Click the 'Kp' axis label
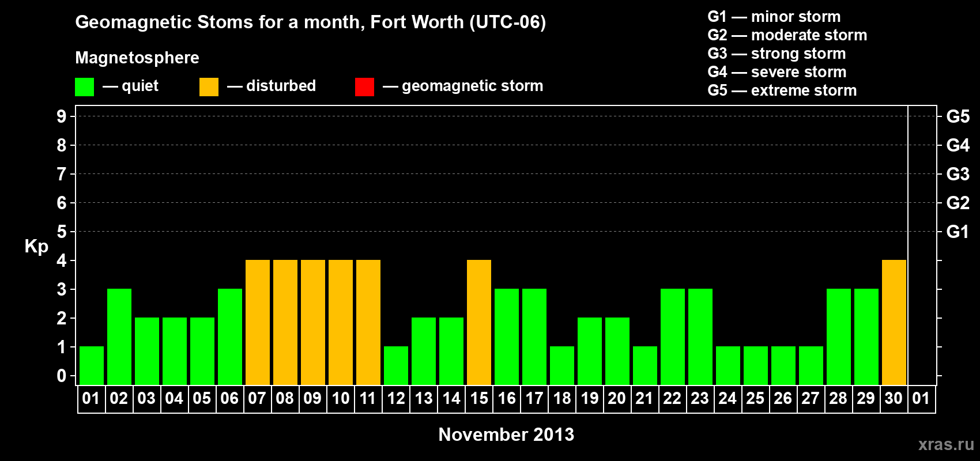This screenshot has width=980, height=461. tap(36, 247)
